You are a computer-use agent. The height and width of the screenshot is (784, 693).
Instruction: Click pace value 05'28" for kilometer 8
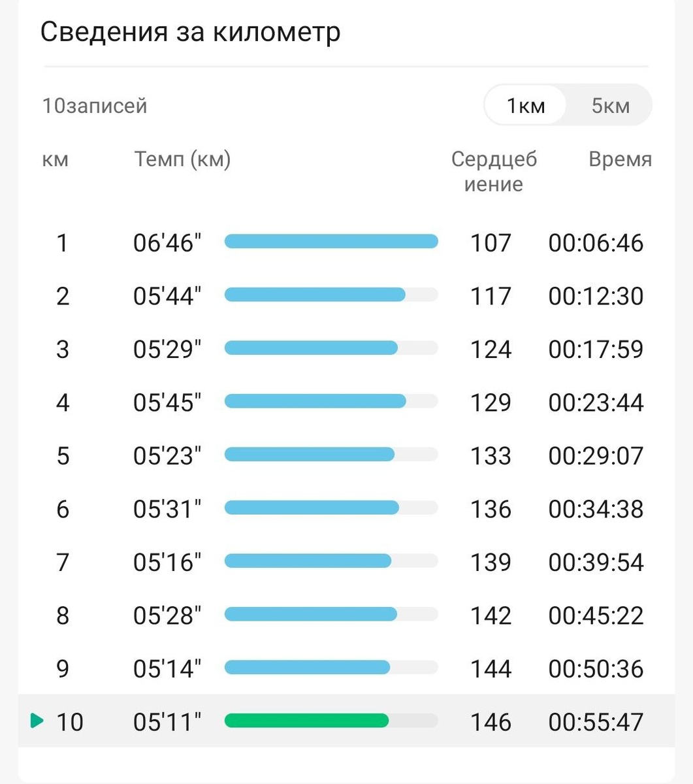pos(167,615)
